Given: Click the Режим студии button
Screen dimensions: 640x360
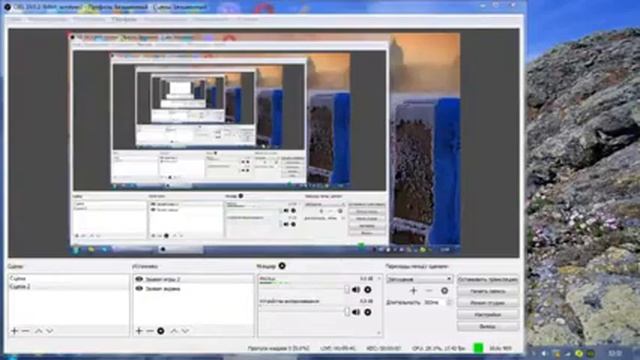Looking at the screenshot, I should [488, 303].
